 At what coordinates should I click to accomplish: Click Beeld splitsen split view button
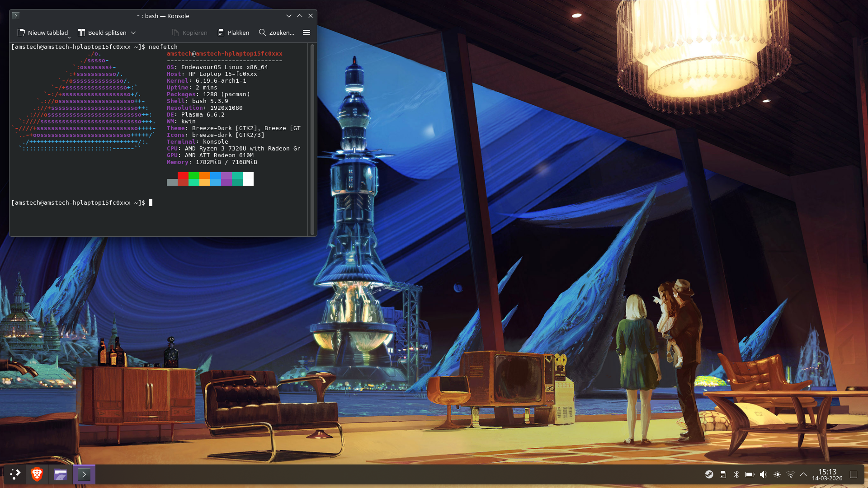click(102, 33)
